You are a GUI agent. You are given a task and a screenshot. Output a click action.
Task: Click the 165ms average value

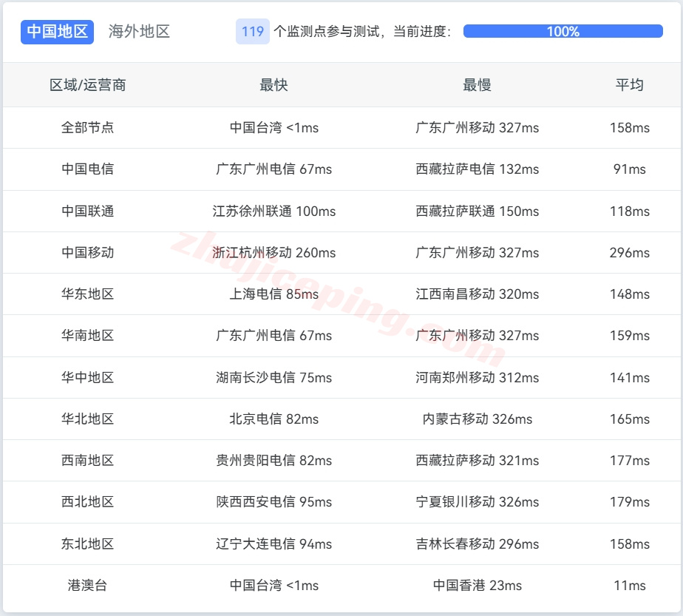coord(630,419)
